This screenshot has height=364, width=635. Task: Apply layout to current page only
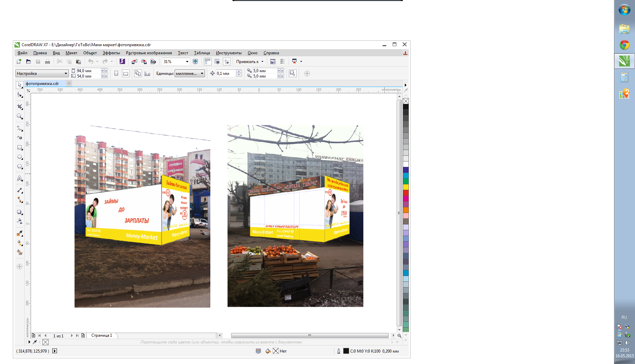coord(147,73)
